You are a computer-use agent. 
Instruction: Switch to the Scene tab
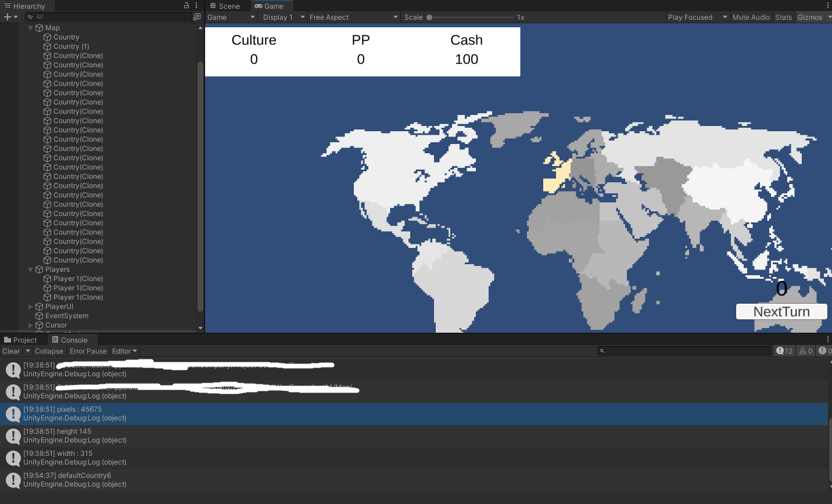point(225,6)
